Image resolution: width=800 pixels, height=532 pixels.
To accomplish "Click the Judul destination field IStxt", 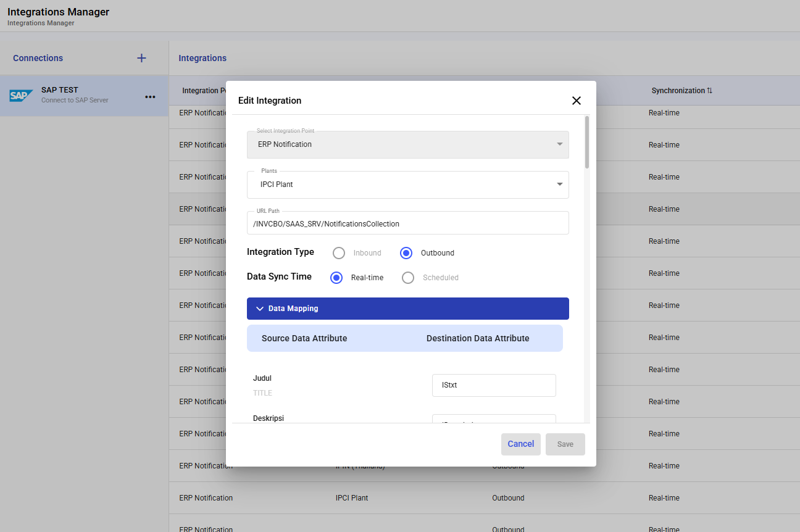I will [493, 385].
